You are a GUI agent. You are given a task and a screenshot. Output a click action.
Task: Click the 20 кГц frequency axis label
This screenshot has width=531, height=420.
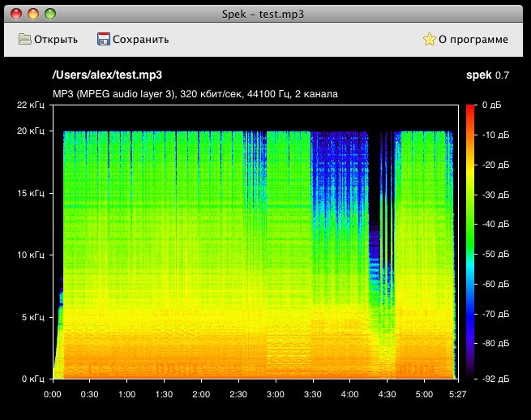31,131
